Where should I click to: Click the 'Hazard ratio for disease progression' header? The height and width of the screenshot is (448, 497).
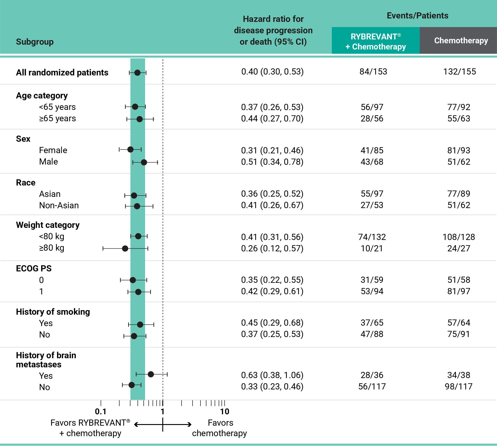pyautogui.click(x=273, y=30)
